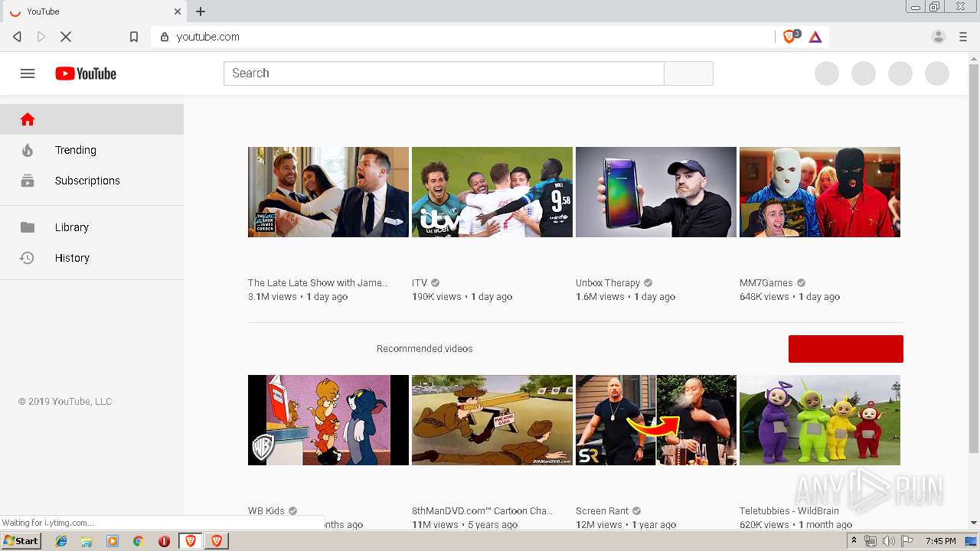
Task: Launch the media player from the taskbar
Action: (113, 541)
